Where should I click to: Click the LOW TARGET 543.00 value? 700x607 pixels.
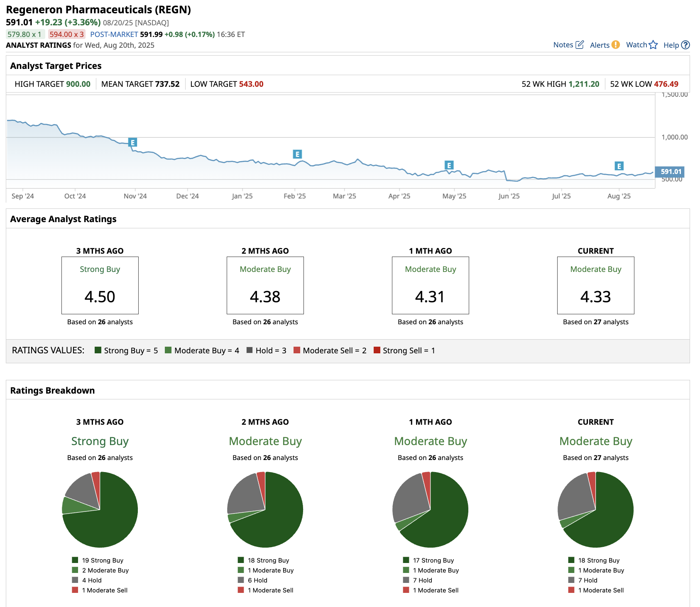251,84
